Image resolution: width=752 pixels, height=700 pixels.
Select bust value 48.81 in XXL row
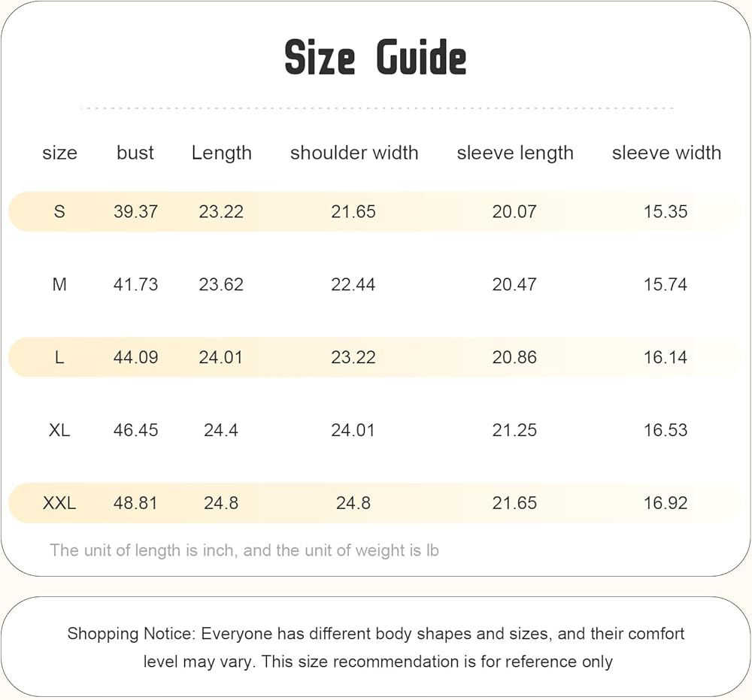pyautogui.click(x=135, y=503)
